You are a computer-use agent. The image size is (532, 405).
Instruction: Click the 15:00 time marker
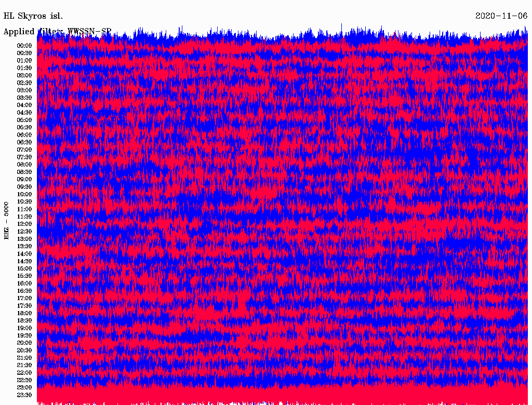24,269
